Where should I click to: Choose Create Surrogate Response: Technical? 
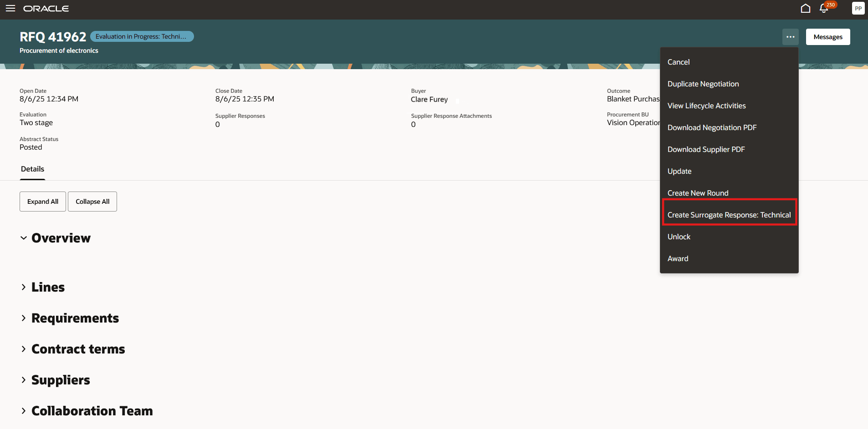729,215
